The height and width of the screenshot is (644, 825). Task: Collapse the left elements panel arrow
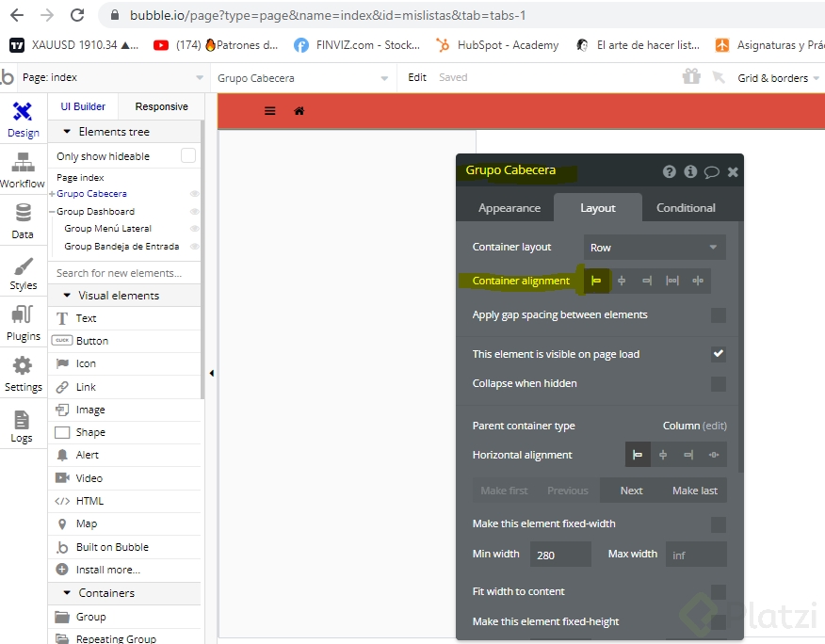212,373
